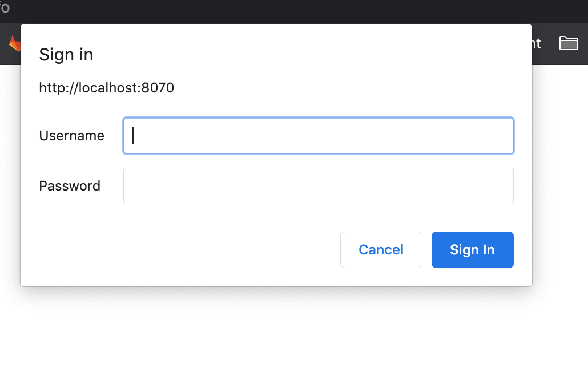The height and width of the screenshot is (389, 588).
Task: Click into the Password input field
Action: point(319,186)
